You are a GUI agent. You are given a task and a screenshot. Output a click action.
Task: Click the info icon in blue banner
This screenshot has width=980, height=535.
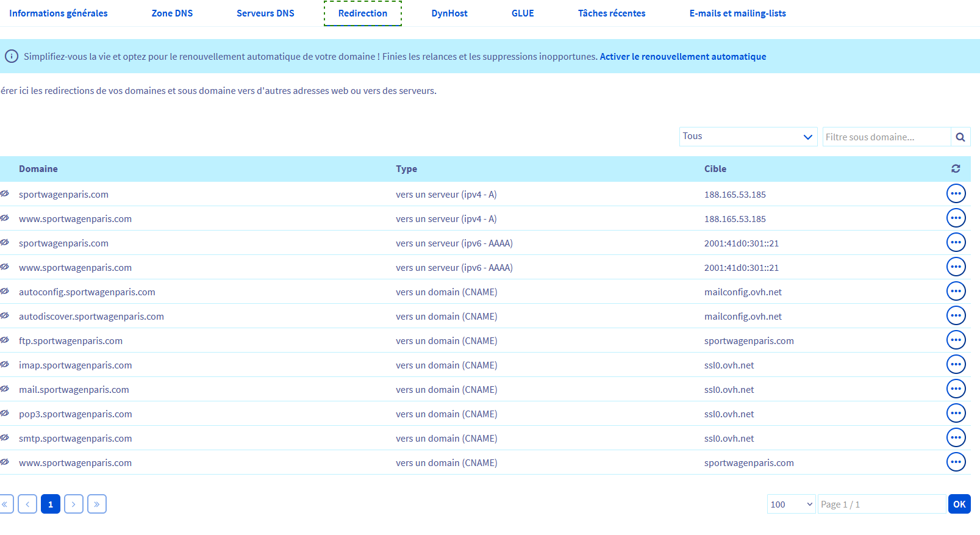click(x=12, y=57)
